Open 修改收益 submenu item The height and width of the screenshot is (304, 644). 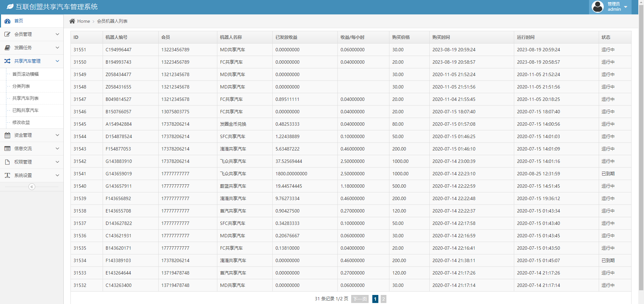(x=21, y=122)
